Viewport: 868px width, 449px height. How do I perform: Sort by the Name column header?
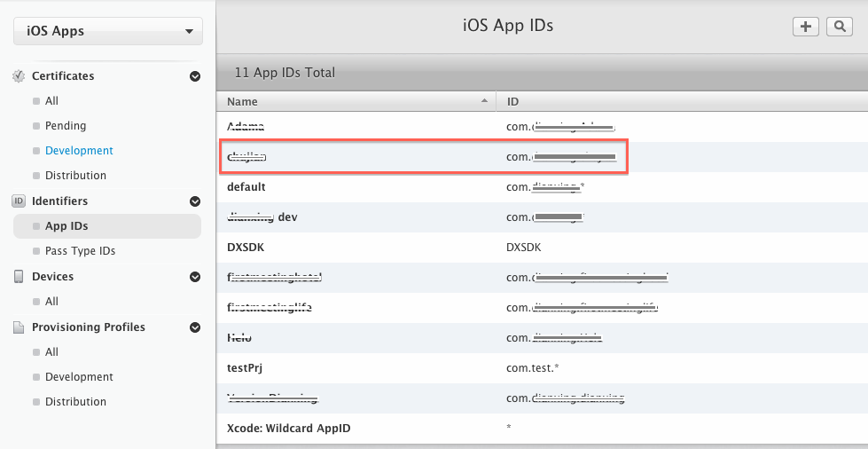click(x=356, y=101)
